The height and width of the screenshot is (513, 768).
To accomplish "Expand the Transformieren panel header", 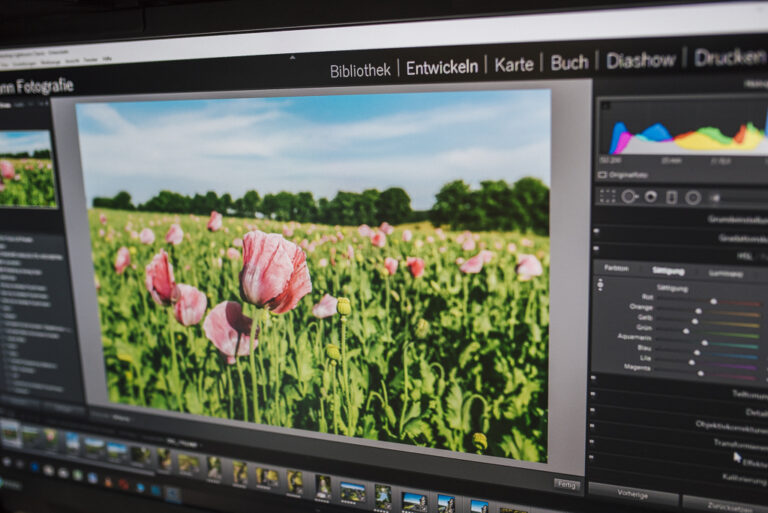I will (x=740, y=444).
